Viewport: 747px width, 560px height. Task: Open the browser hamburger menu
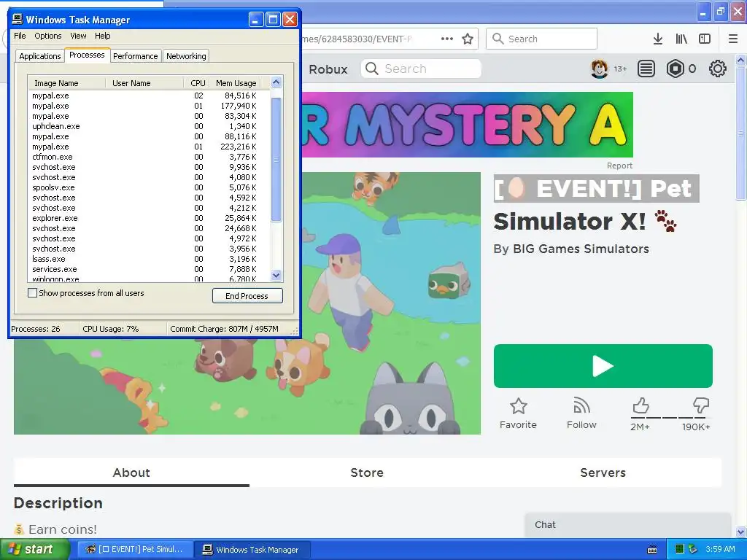click(x=732, y=39)
